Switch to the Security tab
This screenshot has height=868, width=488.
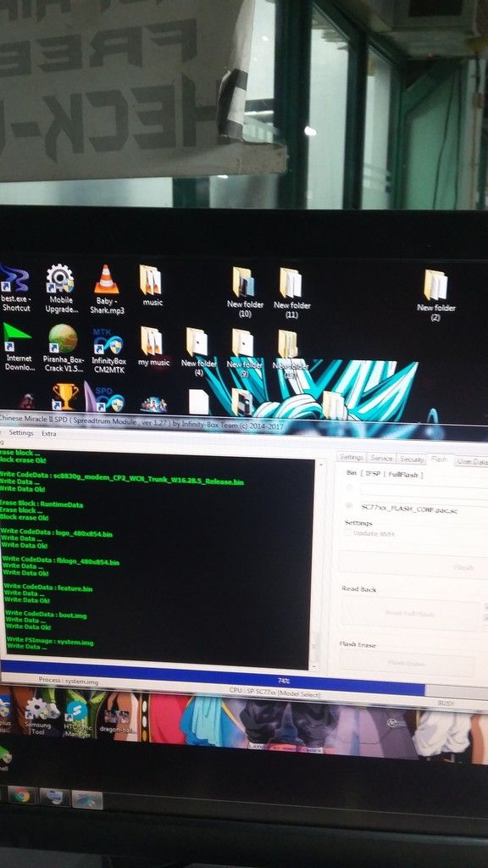click(412, 459)
